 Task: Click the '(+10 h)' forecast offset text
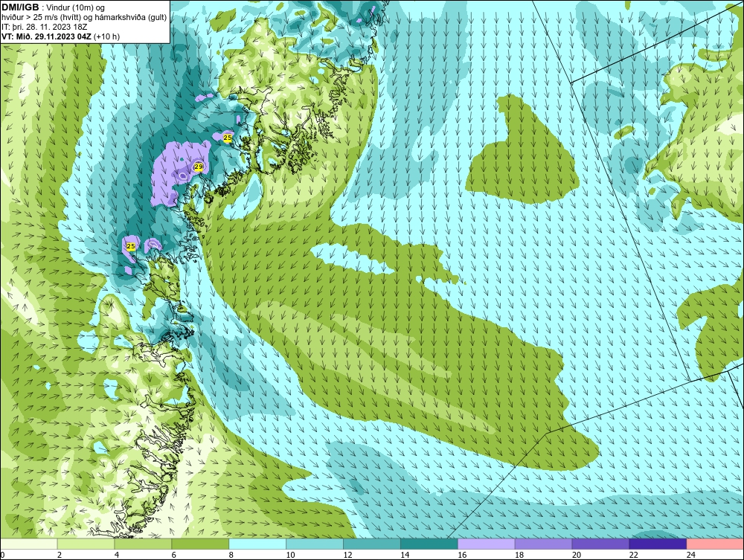(x=106, y=36)
